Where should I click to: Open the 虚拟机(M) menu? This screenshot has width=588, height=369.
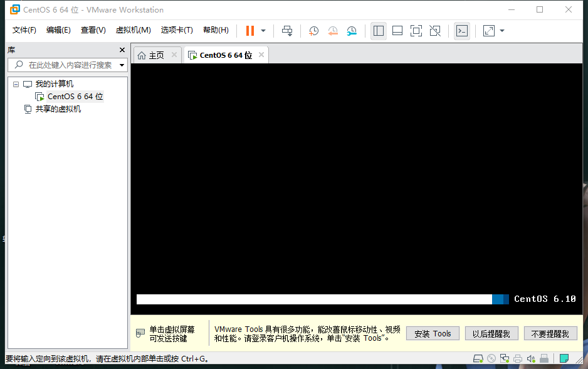(133, 30)
